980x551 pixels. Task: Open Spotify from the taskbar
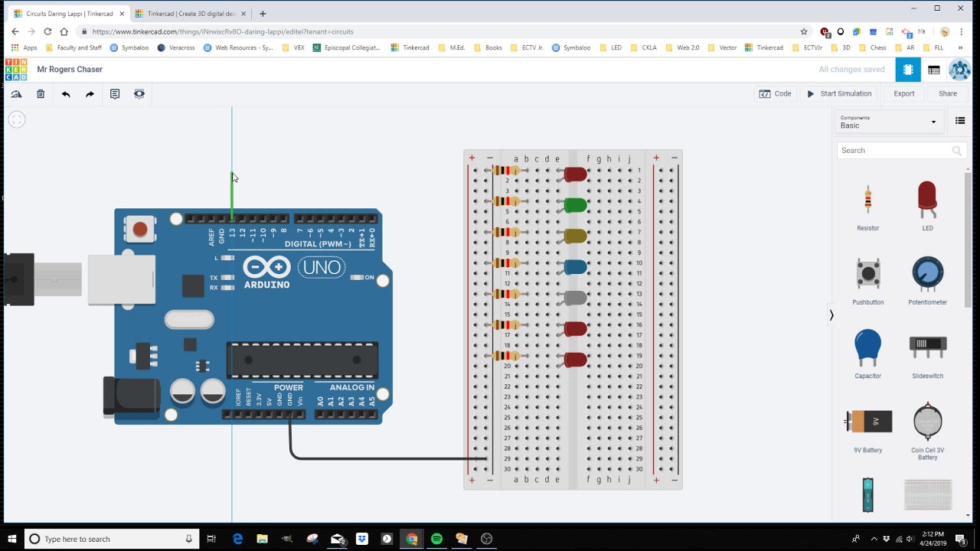[436, 539]
